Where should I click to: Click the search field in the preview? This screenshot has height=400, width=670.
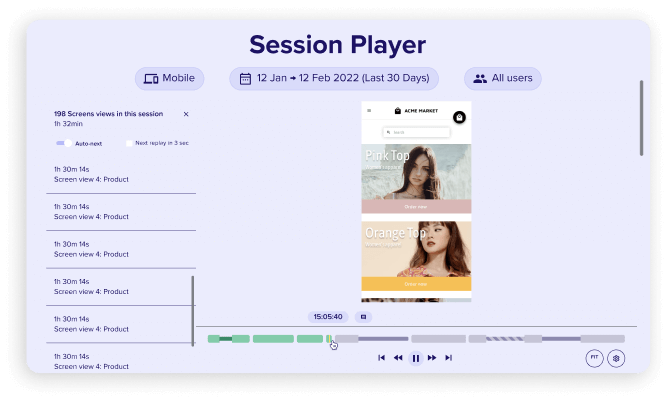[415, 132]
